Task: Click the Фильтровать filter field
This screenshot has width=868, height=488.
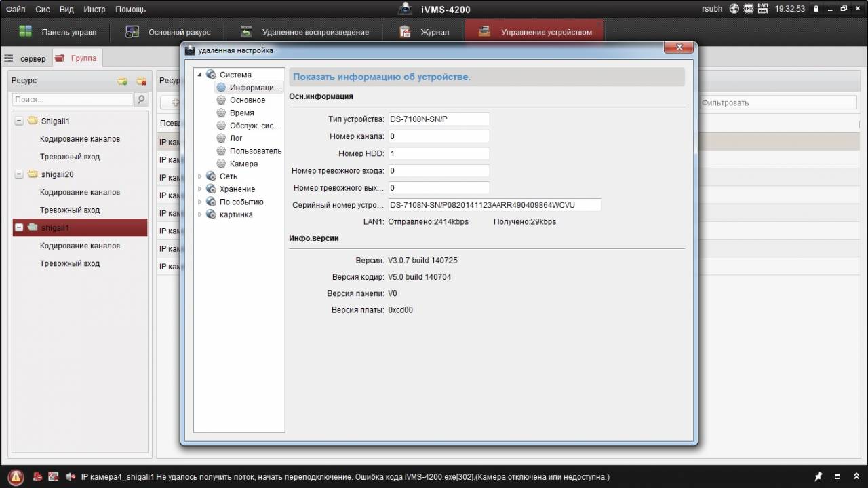Action: [x=778, y=102]
